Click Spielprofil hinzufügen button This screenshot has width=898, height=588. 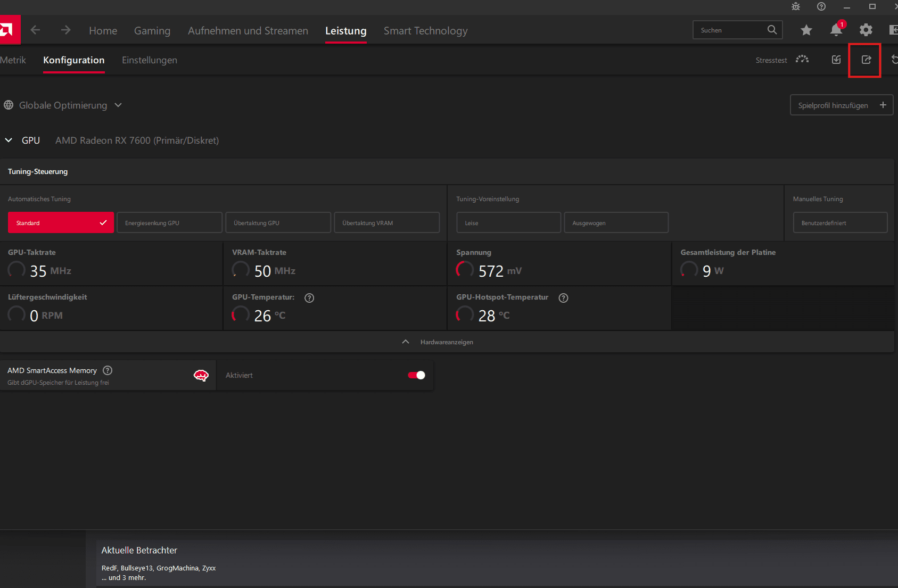842,105
